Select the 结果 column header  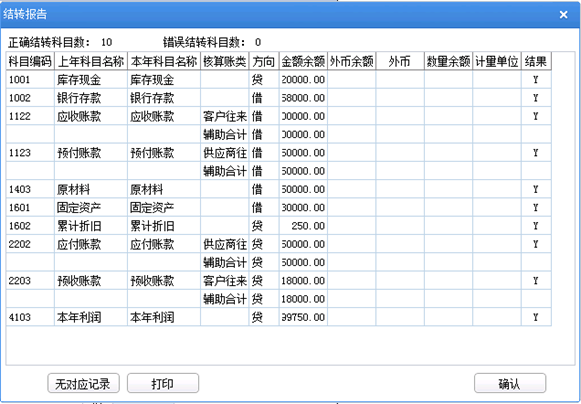[536, 61]
